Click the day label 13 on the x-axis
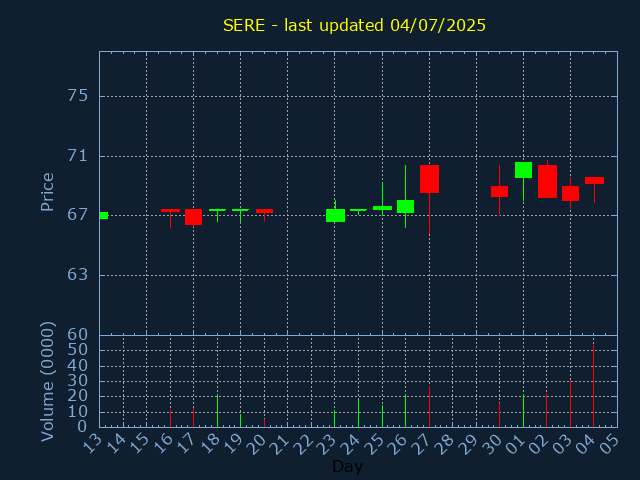640x480 pixels. pos(93,444)
